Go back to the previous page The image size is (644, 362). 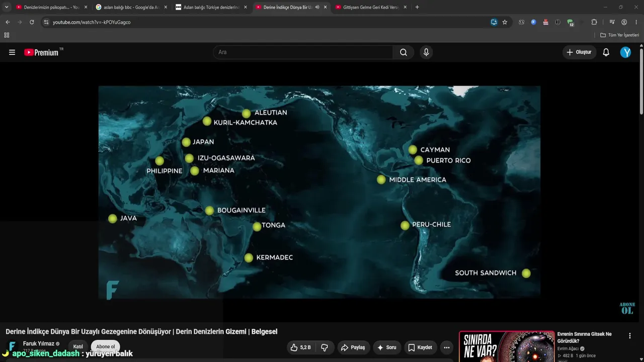[x=8, y=22]
